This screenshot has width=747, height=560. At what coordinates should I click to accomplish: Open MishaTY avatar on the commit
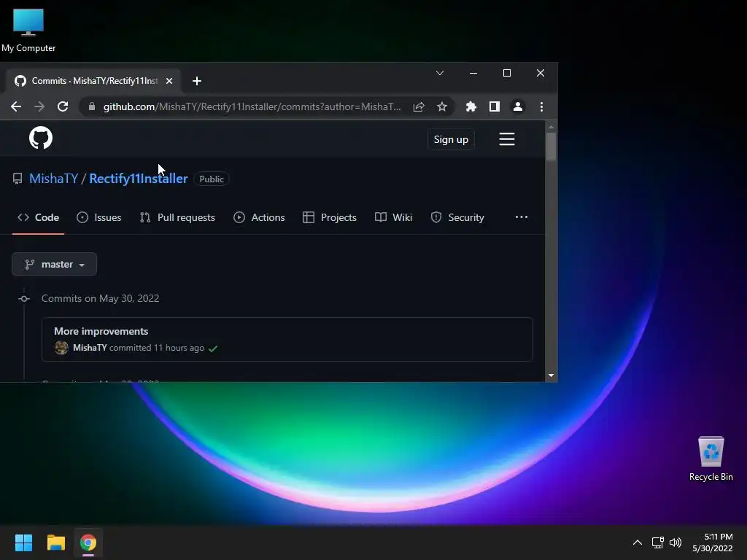61,348
